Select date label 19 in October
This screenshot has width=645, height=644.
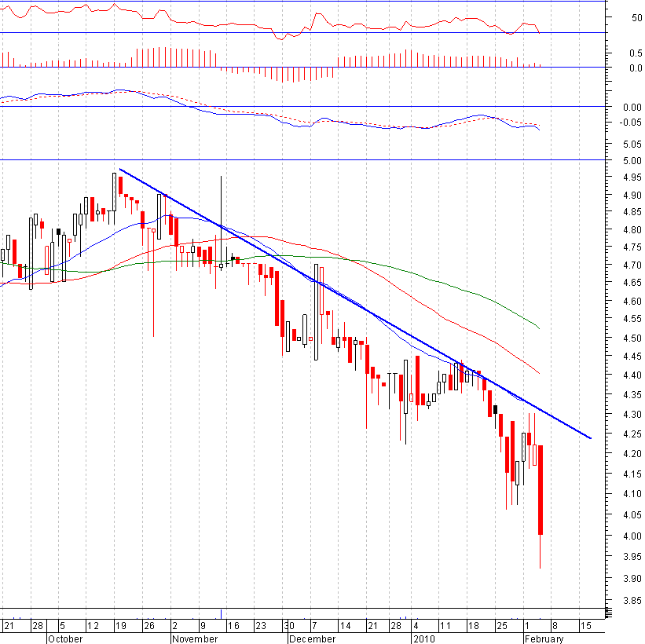pos(121,626)
